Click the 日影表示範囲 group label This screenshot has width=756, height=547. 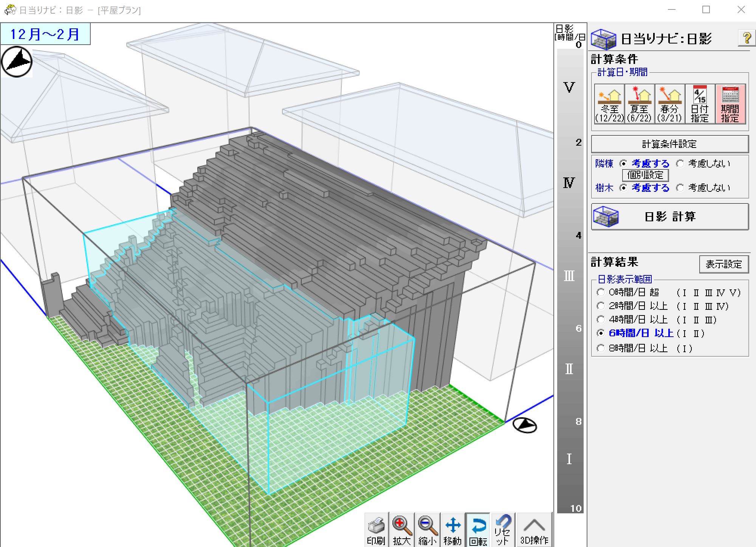click(x=625, y=280)
